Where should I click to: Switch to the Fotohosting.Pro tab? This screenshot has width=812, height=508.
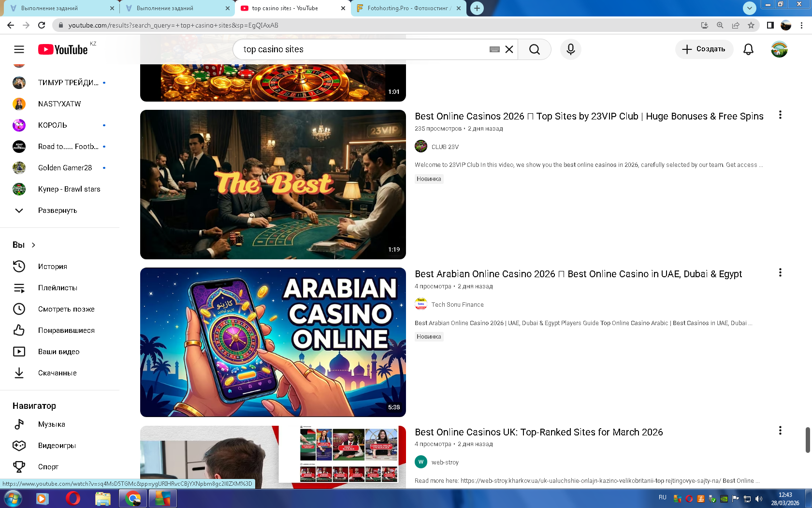[x=409, y=8]
